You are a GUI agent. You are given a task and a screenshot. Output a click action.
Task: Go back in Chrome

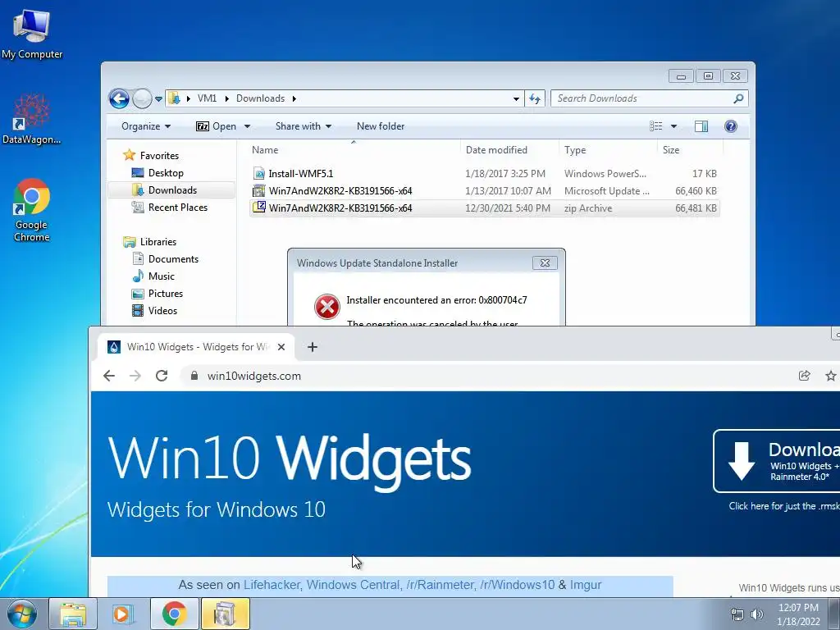coord(109,376)
